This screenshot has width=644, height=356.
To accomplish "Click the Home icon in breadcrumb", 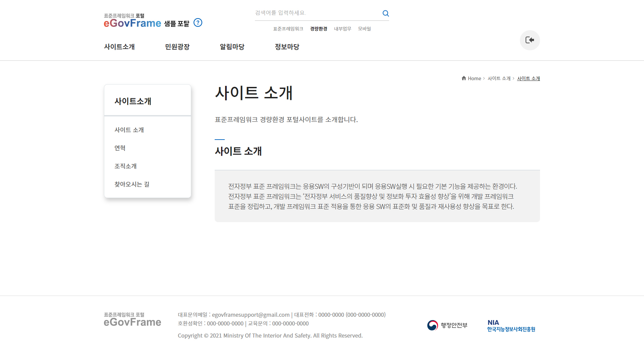I will coord(464,78).
